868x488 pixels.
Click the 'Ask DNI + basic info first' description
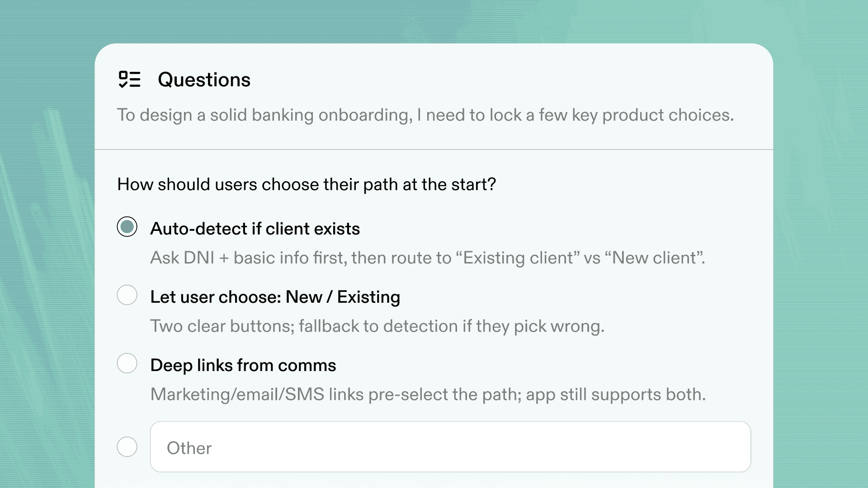249,258
